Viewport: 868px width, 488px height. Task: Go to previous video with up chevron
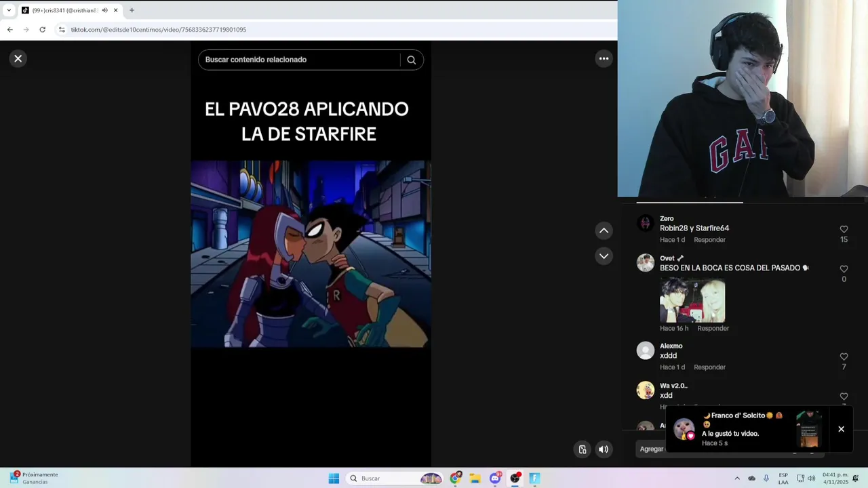604,230
